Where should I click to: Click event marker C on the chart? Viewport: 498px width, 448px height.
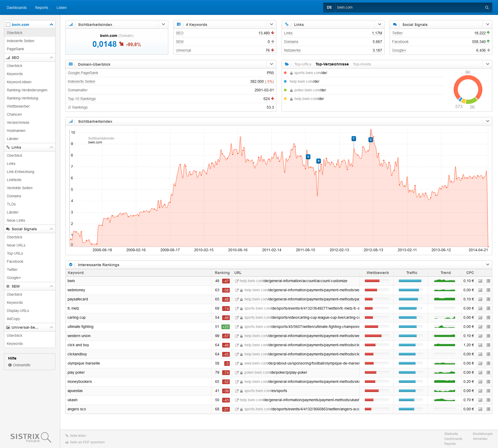point(354,138)
